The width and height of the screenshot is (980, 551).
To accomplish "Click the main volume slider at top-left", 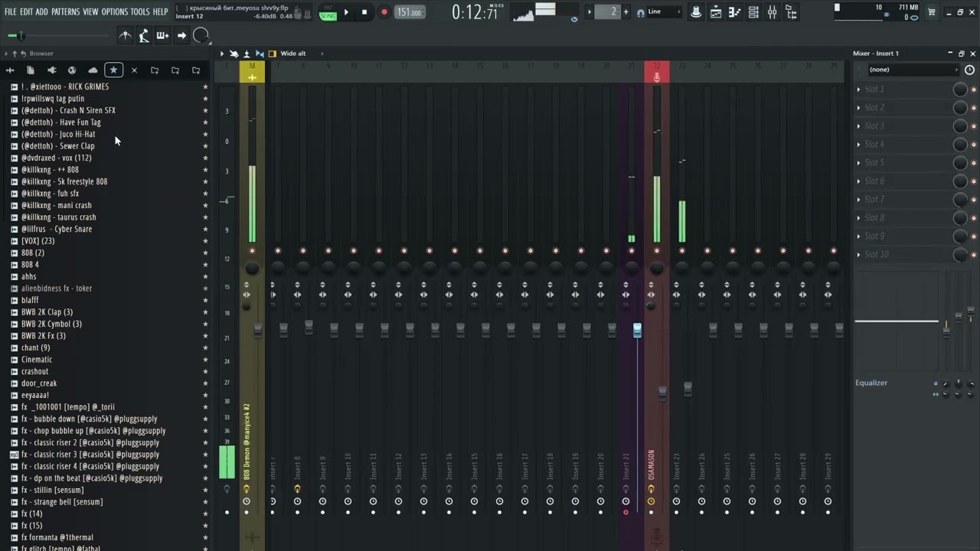I will click(57, 35).
